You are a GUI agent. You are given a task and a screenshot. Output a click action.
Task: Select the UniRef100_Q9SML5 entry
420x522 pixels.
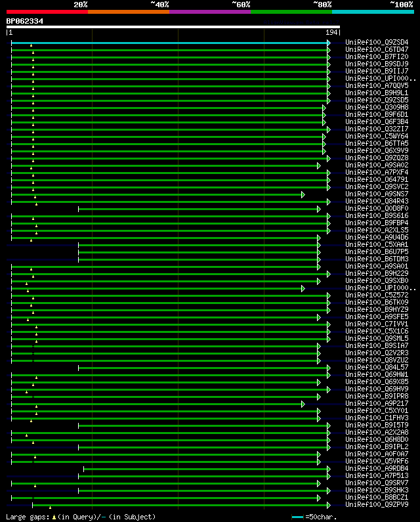point(377,339)
